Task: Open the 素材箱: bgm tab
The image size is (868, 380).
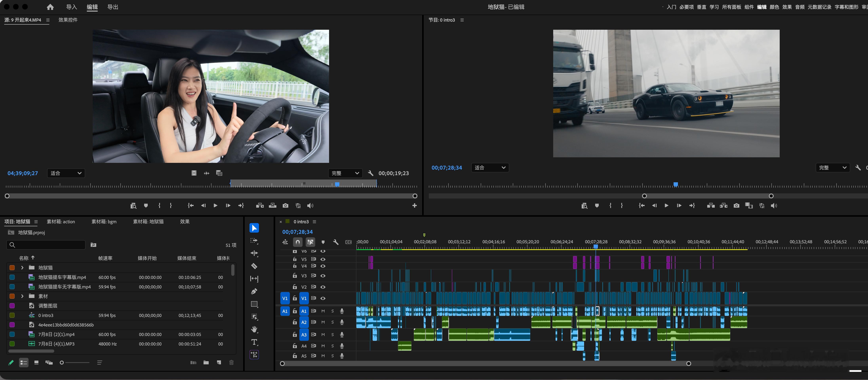Action: pyautogui.click(x=104, y=222)
